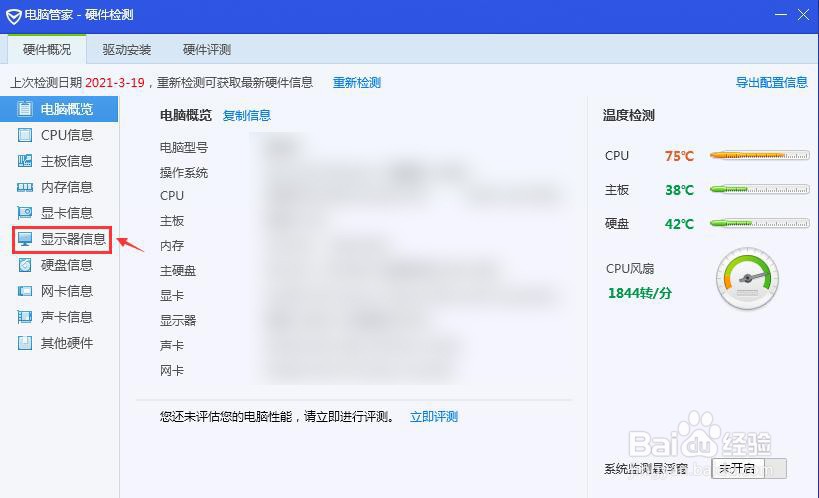Screen dimensions: 819x498
Task: Click the 立即评测 link
Action: point(434,416)
